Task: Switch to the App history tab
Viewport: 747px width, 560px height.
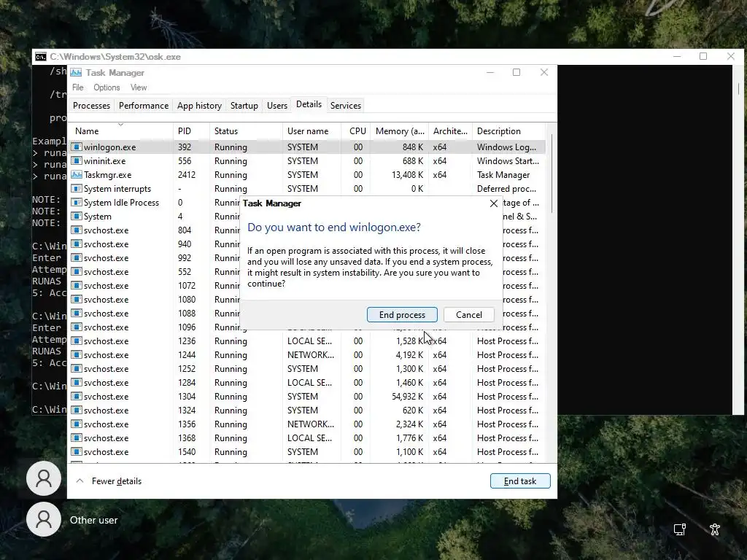Action: 199,106
